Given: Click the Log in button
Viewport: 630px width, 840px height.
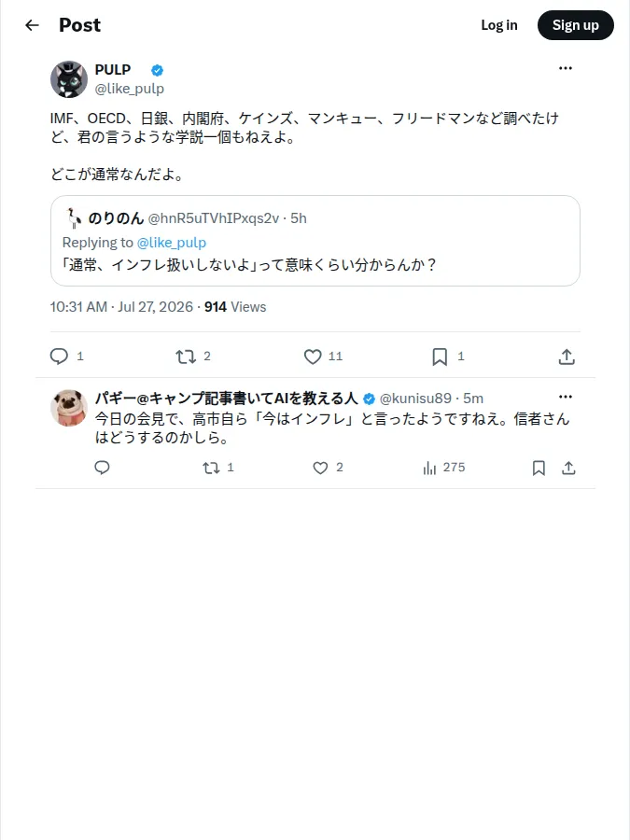Looking at the screenshot, I should point(498,25).
